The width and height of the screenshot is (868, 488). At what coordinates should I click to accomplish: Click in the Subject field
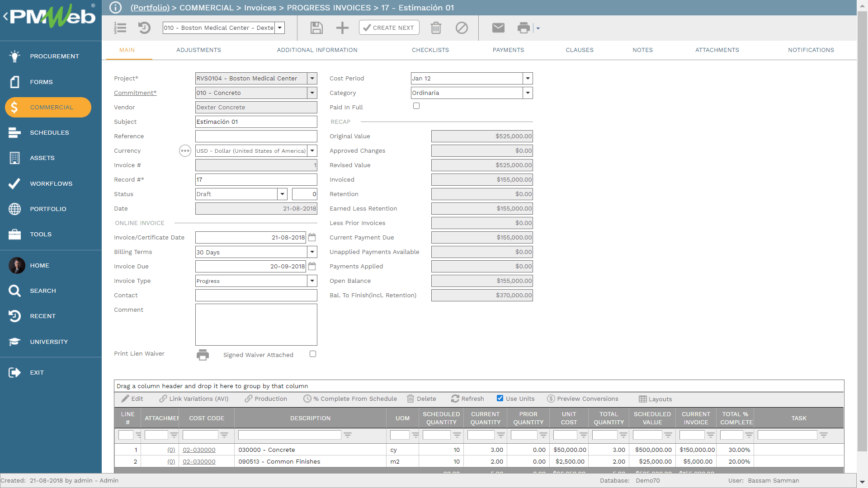pos(256,122)
